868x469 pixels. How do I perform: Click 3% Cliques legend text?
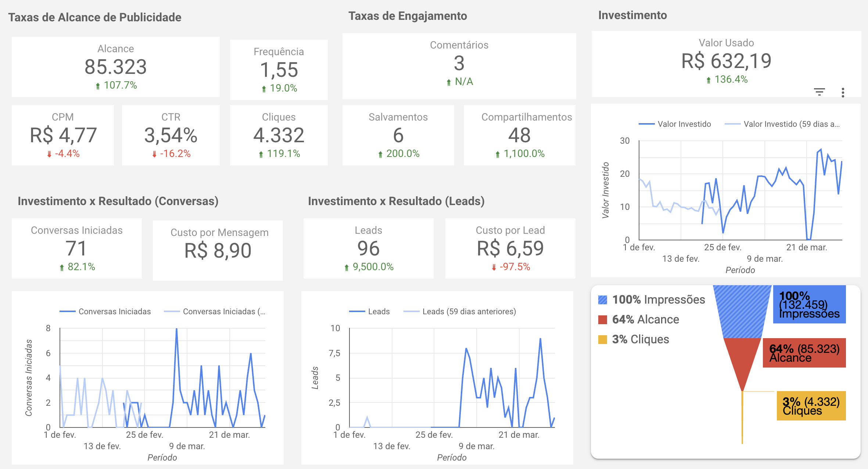(641, 340)
